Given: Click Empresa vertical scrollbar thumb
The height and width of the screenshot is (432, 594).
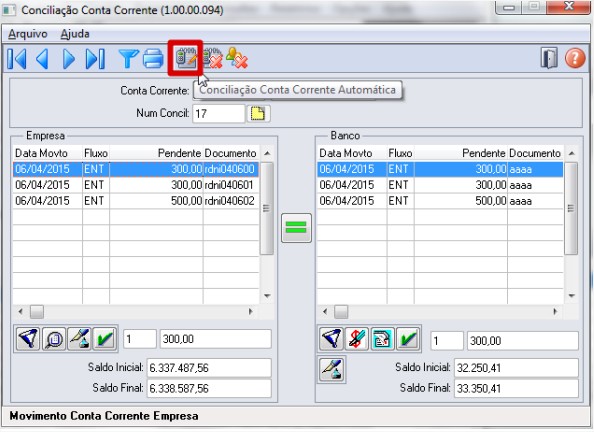Looking at the screenshot, I should [x=267, y=208].
